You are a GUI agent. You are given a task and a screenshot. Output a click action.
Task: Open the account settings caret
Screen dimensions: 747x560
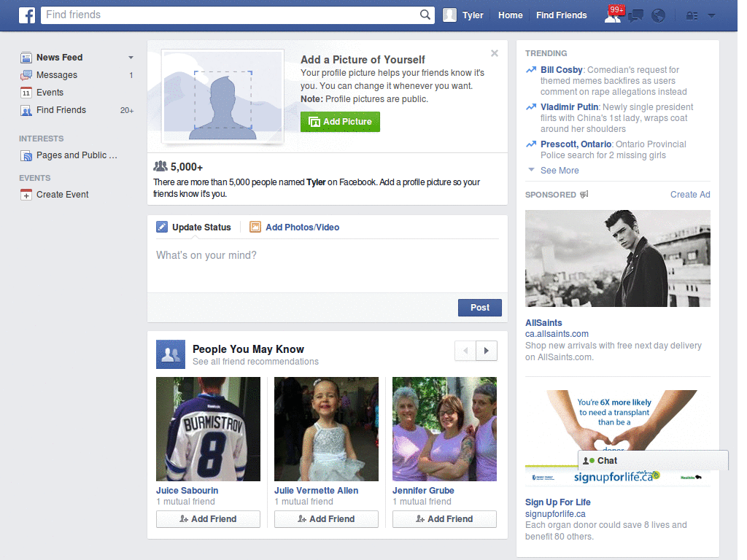pos(711,15)
